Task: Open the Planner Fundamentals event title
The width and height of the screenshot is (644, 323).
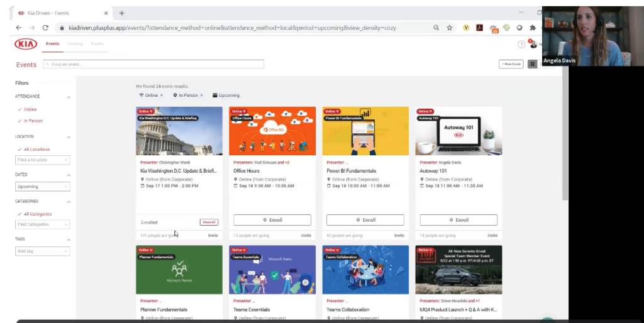Action: tap(164, 309)
